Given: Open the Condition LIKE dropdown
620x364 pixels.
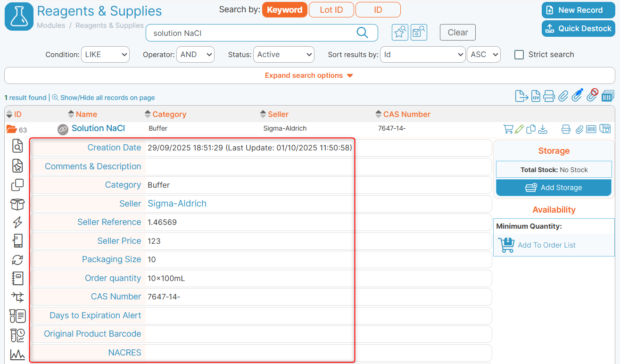Looking at the screenshot, I should tap(105, 55).
